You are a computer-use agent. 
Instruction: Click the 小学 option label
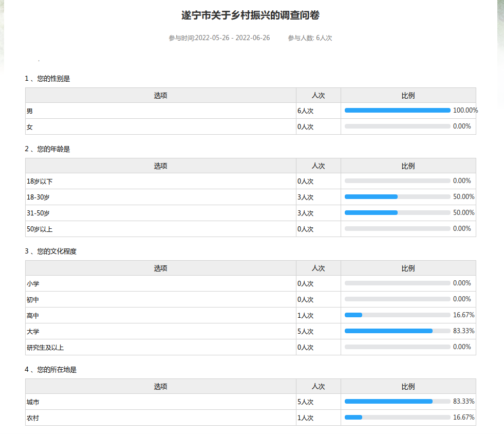click(x=33, y=284)
